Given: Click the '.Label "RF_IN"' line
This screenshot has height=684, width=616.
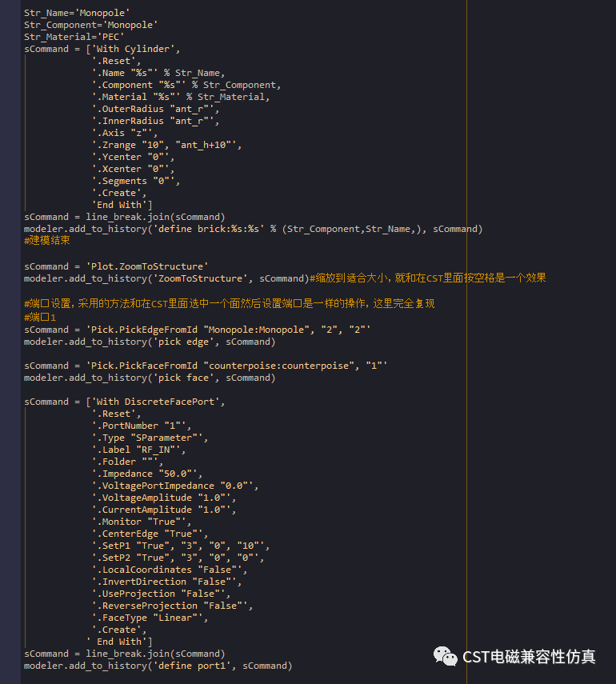Looking at the screenshot, I should [x=138, y=450].
